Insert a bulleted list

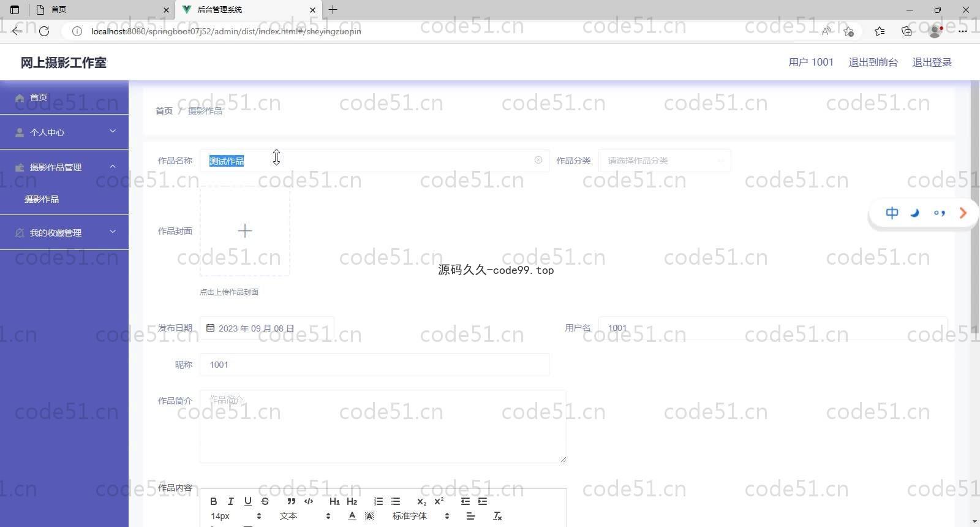(396, 501)
